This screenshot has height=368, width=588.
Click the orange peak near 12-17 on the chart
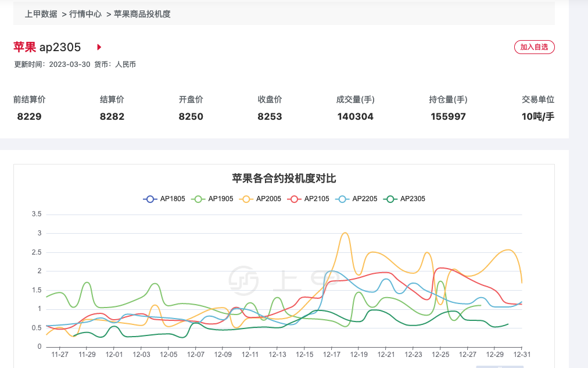pyautogui.click(x=343, y=233)
